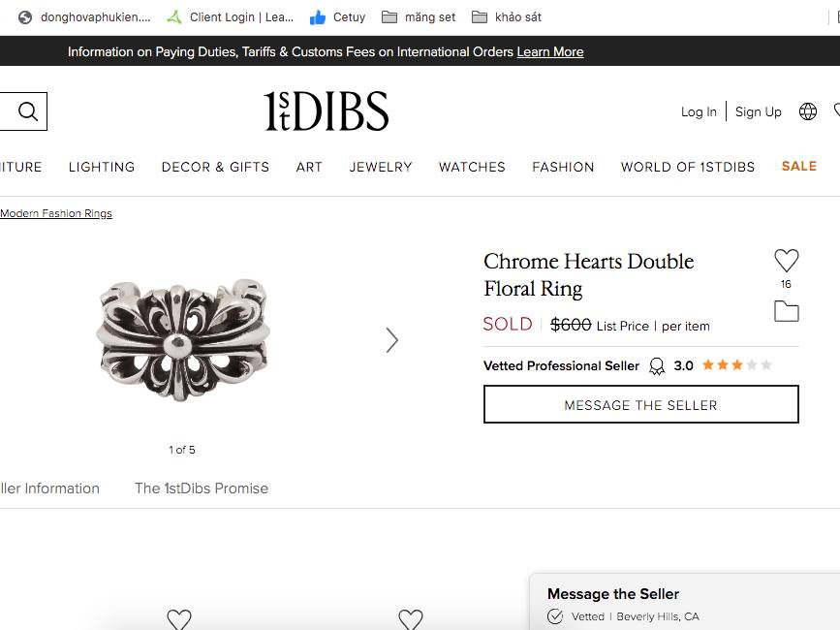Screen dimensions: 840x630
Task: Open the măng set bookmark folder
Action: click(419, 16)
